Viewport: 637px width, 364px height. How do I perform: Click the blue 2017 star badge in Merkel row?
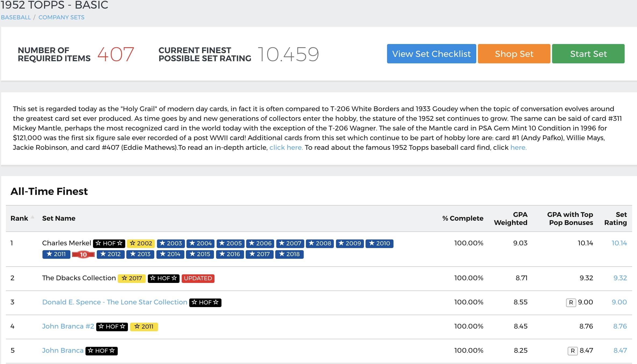pos(260,254)
